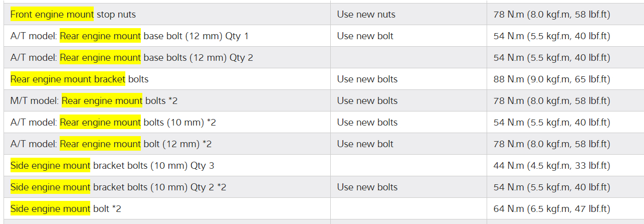Image resolution: width=644 pixels, height=224 pixels.
Task: Select the "bracket bolts (10 mm) Qty 3" text
Action: (x=153, y=166)
